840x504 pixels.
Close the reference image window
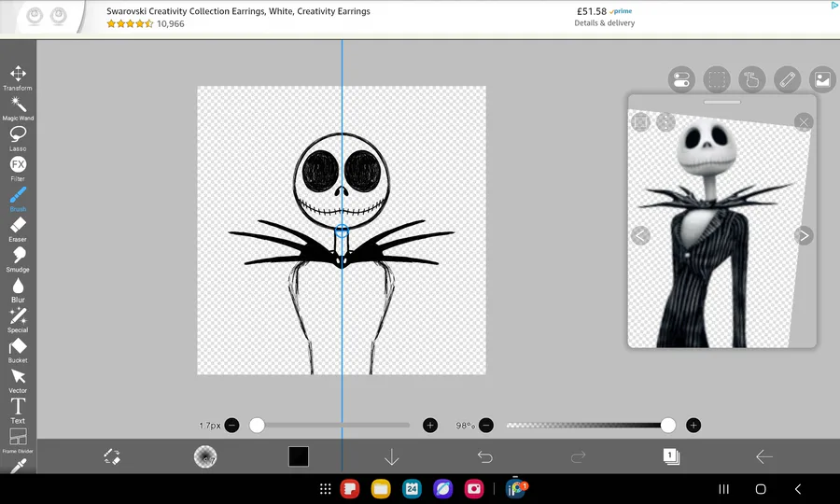coord(804,122)
